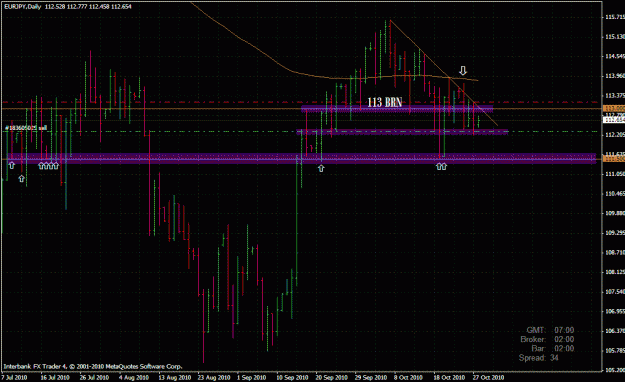Select the sell order label on the chart
Screen dimensions: 625x382
tap(26, 128)
